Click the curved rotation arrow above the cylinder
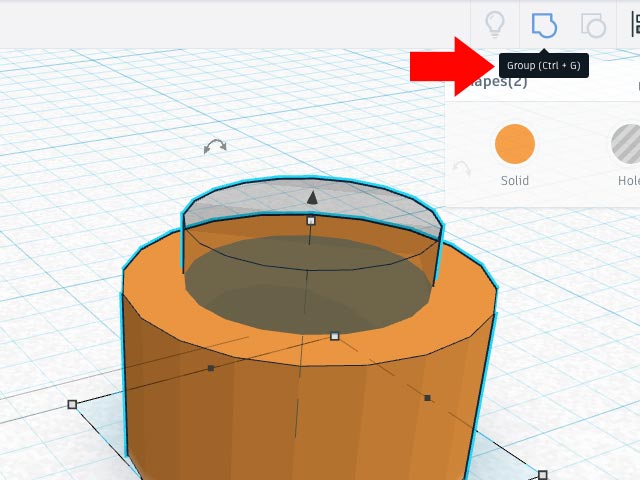 coord(214,147)
